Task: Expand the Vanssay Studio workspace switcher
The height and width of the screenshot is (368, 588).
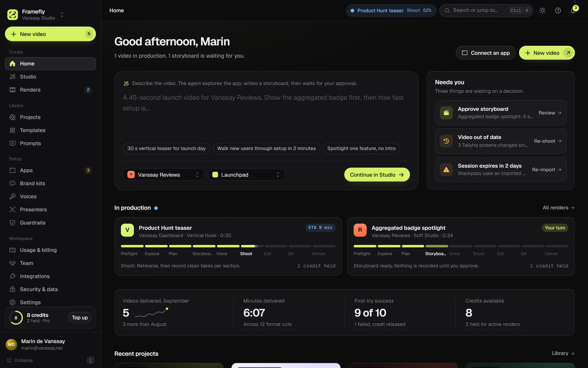Action: [62, 14]
